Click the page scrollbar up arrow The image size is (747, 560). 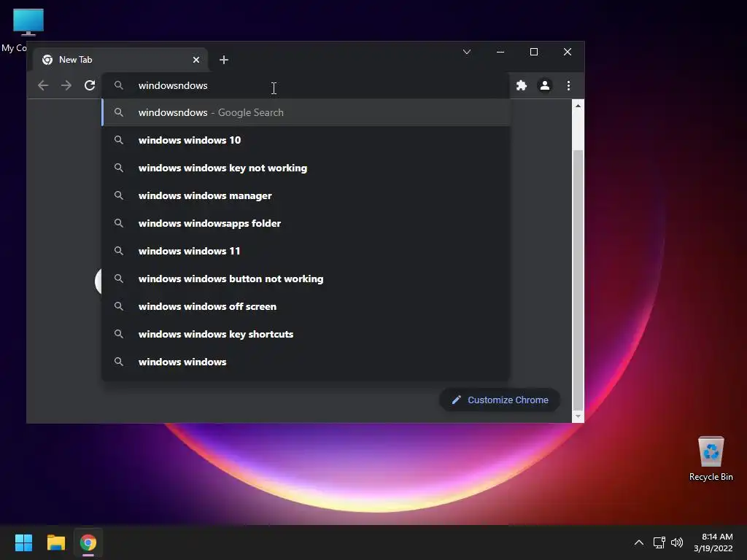click(x=578, y=105)
